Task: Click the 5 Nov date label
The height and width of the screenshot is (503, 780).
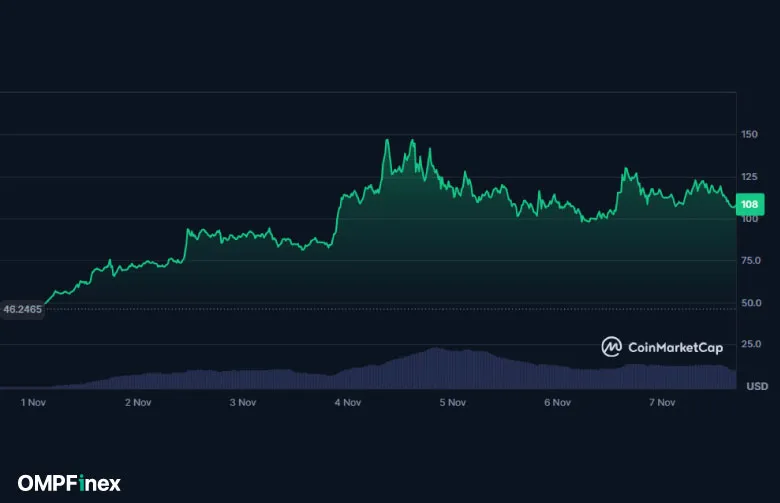Action: [453, 403]
